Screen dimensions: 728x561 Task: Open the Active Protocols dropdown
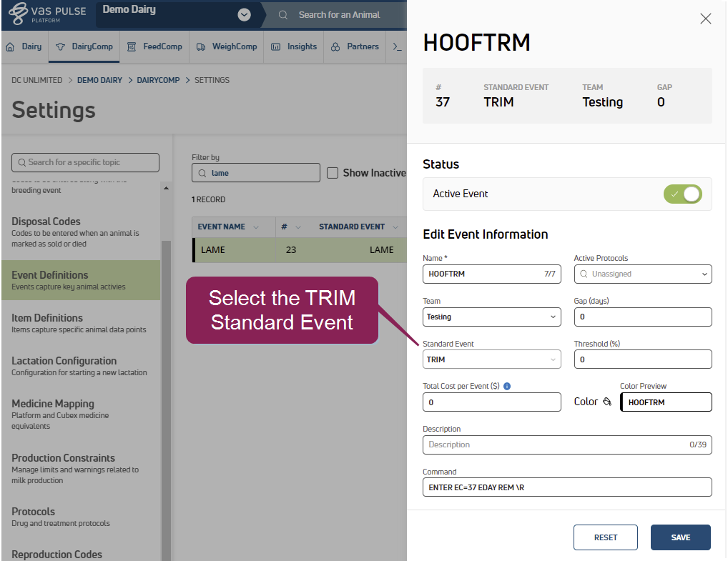(643, 274)
